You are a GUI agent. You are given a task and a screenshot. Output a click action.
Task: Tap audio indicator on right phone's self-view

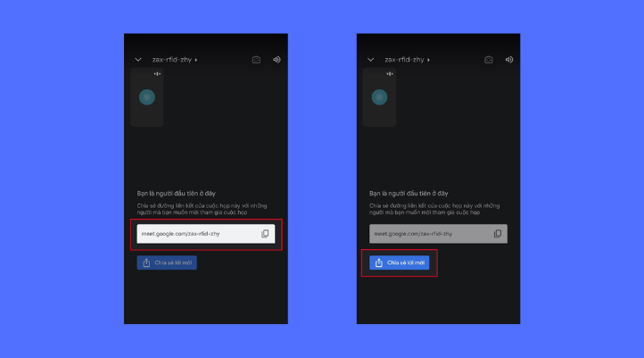390,74
